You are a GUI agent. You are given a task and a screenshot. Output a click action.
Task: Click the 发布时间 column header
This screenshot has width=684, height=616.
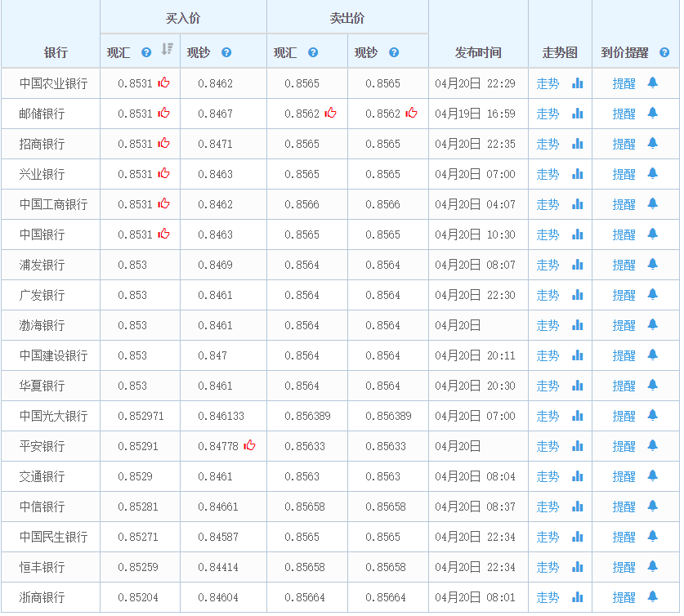click(x=478, y=53)
